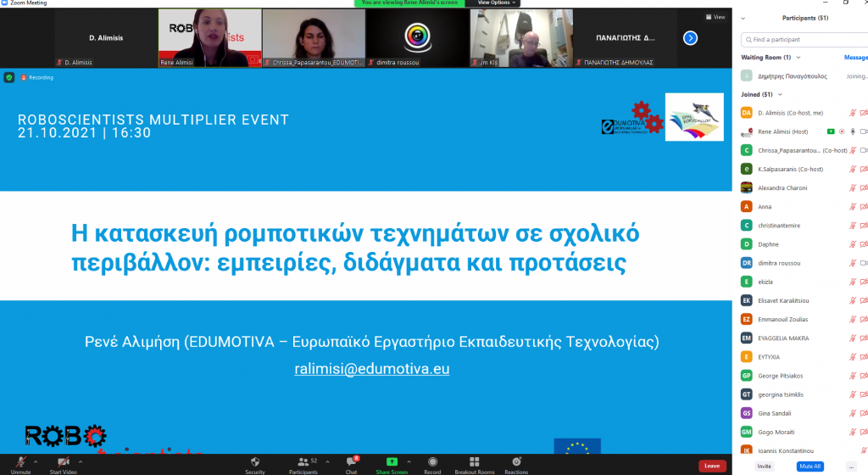Click the Mute All button
868x475 pixels.
click(x=810, y=467)
